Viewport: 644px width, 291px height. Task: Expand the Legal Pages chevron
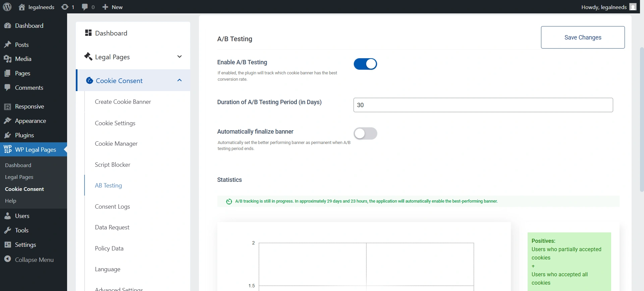click(179, 57)
